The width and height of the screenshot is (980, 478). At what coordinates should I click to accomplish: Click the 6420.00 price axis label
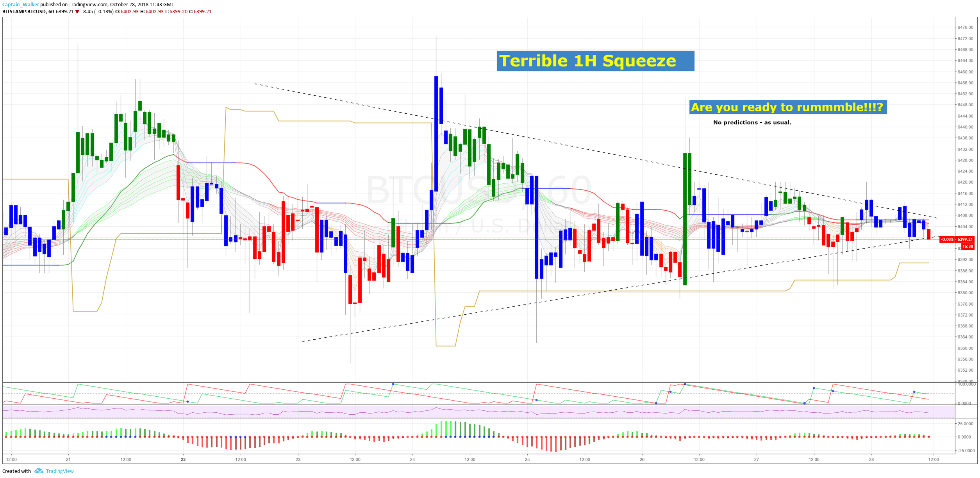click(966, 182)
